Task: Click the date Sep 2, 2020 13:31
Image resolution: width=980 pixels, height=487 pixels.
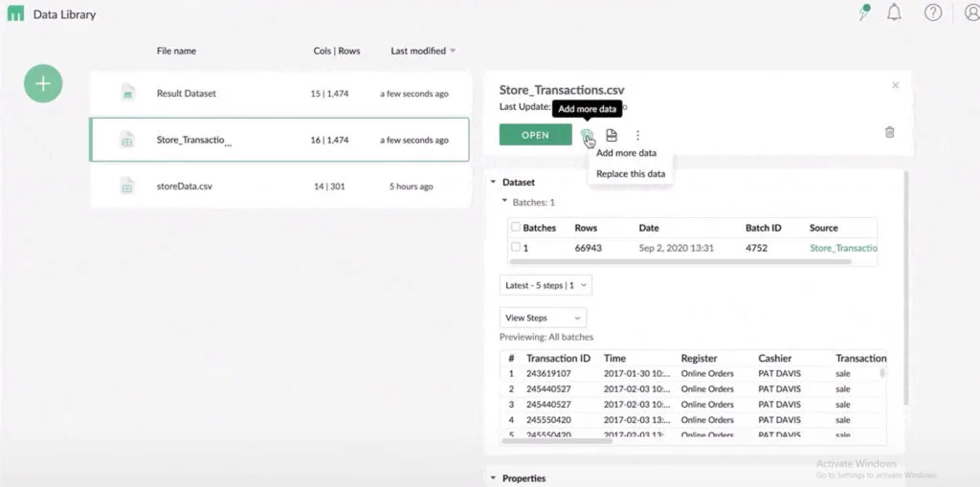Action: 677,248
